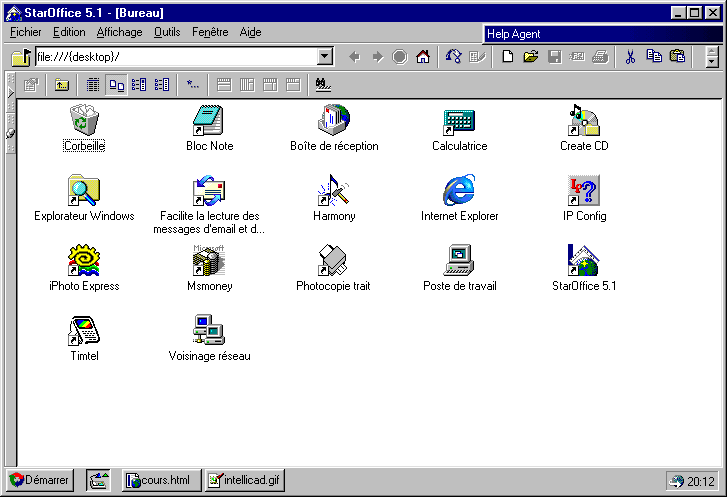Image resolution: width=727 pixels, height=497 pixels.
Task: Click the Open file folder icon
Action: click(x=530, y=57)
